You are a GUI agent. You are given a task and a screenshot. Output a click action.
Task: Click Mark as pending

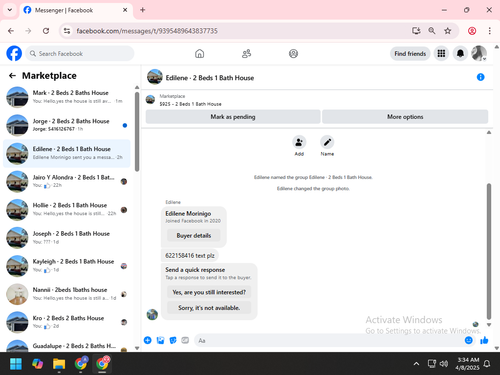[x=233, y=117]
